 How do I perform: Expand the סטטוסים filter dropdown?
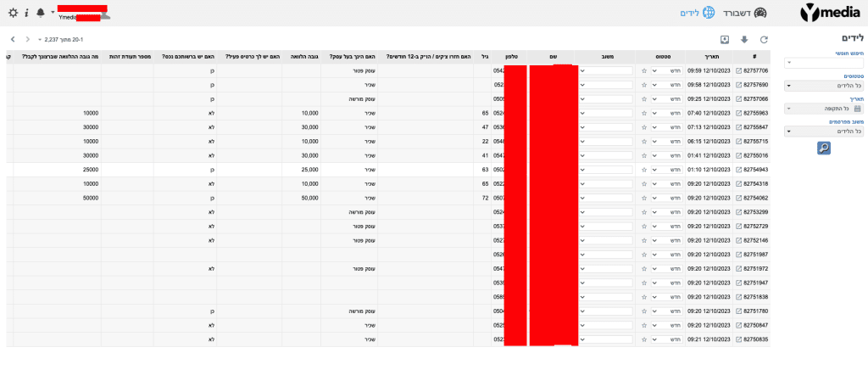coord(824,86)
